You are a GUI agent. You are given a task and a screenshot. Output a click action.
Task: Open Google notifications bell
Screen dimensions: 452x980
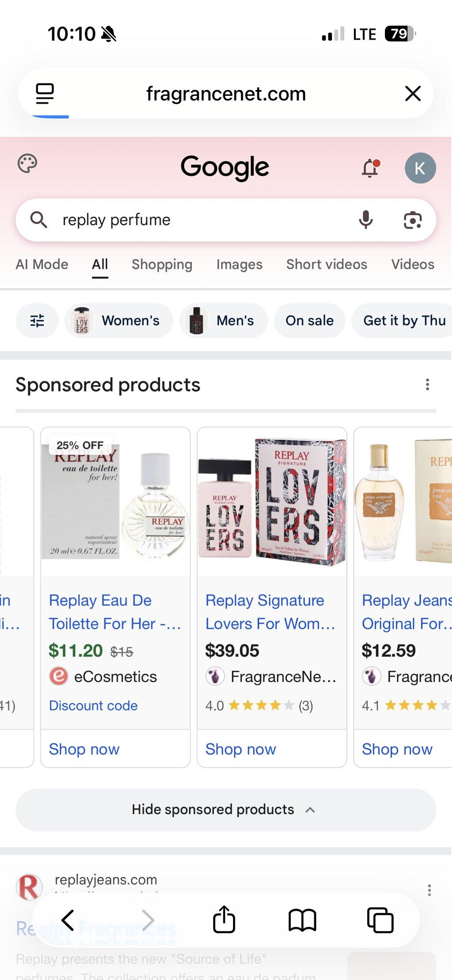click(371, 168)
